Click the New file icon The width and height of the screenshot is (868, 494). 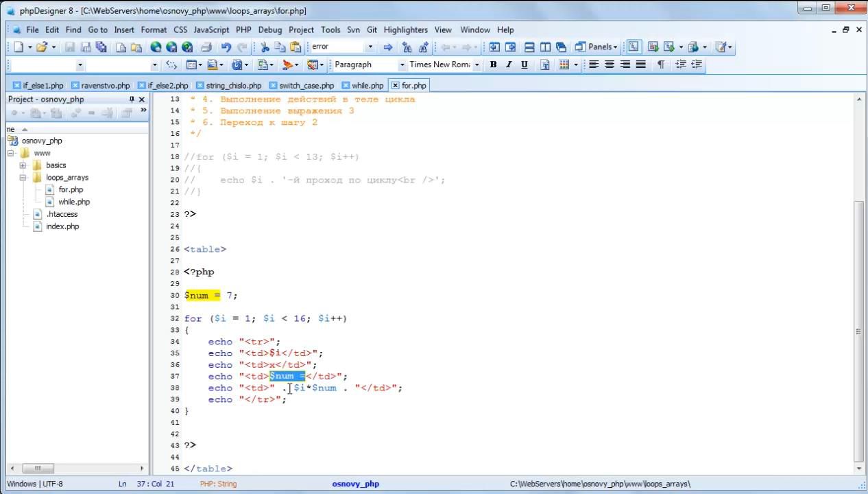(x=19, y=47)
